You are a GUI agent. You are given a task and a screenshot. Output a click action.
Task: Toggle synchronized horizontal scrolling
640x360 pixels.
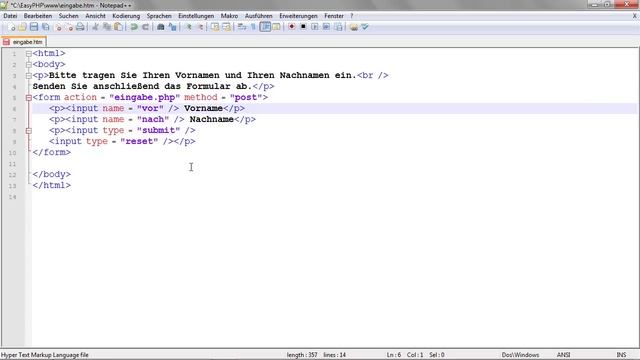(x=227, y=27)
